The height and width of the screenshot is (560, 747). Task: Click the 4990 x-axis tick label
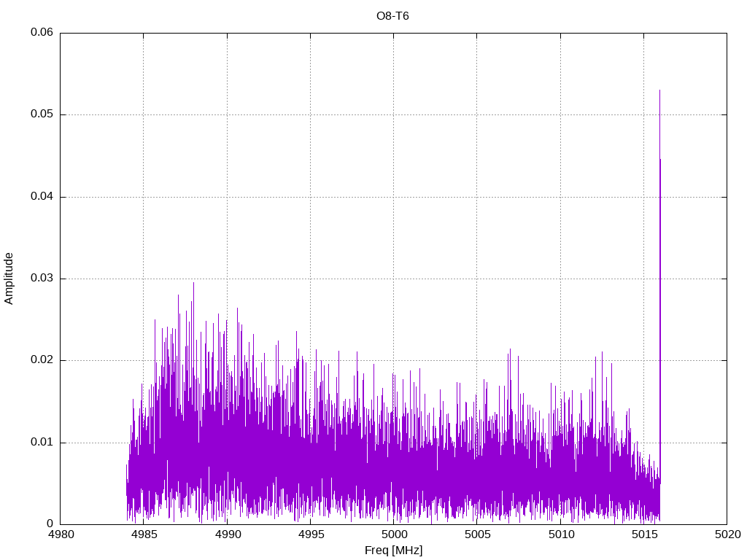(x=228, y=534)
